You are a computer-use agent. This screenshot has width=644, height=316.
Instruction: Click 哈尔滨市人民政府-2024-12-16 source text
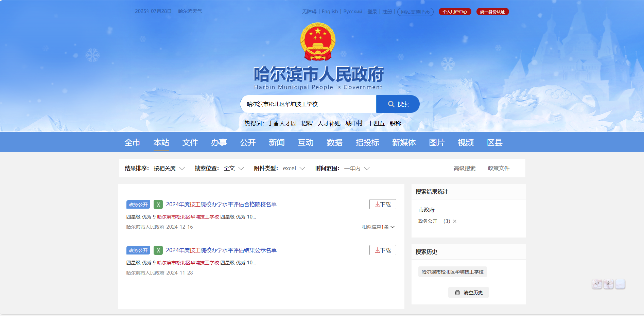tap(159, 227)
